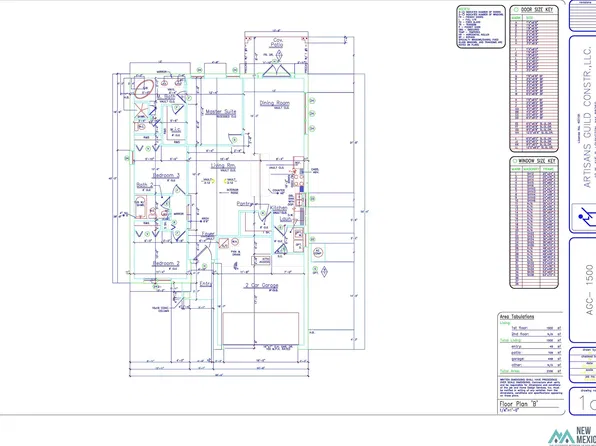Click the legend notes box beside the Door Size Key
This screenshot has height=446, width=596.
[481, 27]
